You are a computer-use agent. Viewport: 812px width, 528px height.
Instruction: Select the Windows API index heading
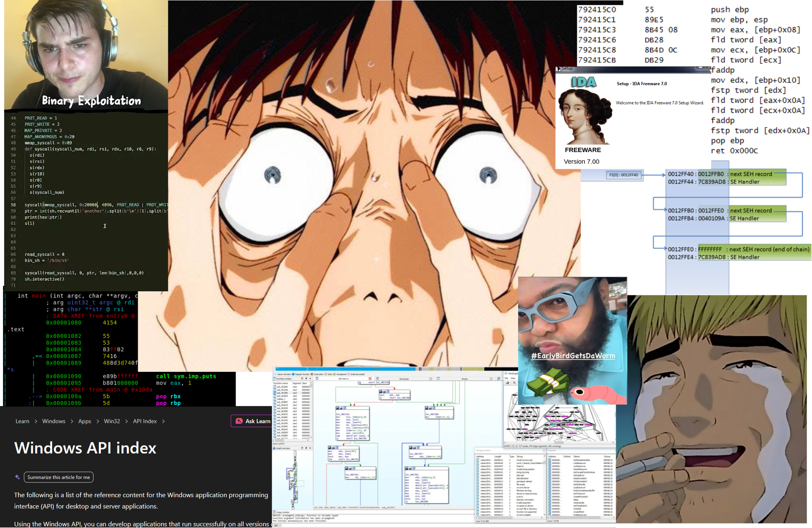pyautogui.click(x=85, y=448)
